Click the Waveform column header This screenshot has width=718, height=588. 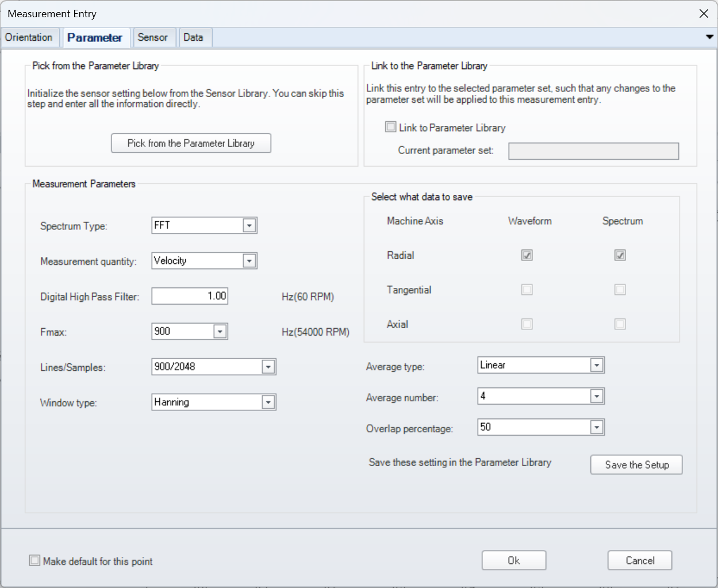[529, 221]
